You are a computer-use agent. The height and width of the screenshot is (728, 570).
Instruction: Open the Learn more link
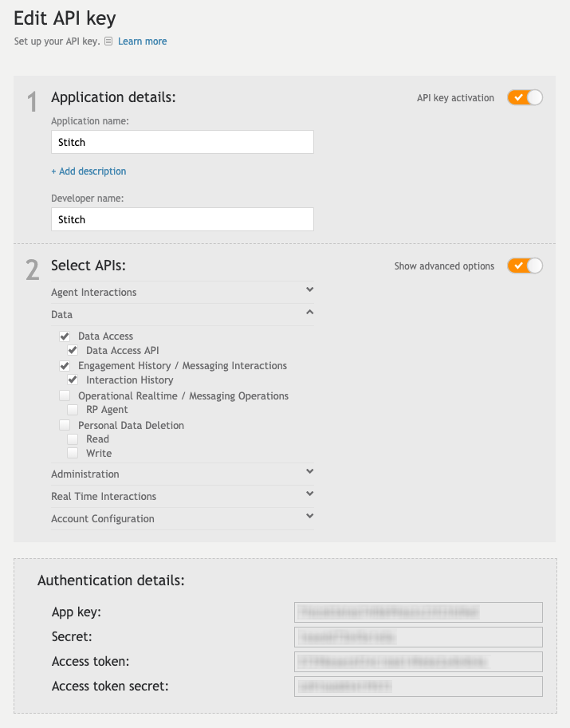(x=143, y=41)
